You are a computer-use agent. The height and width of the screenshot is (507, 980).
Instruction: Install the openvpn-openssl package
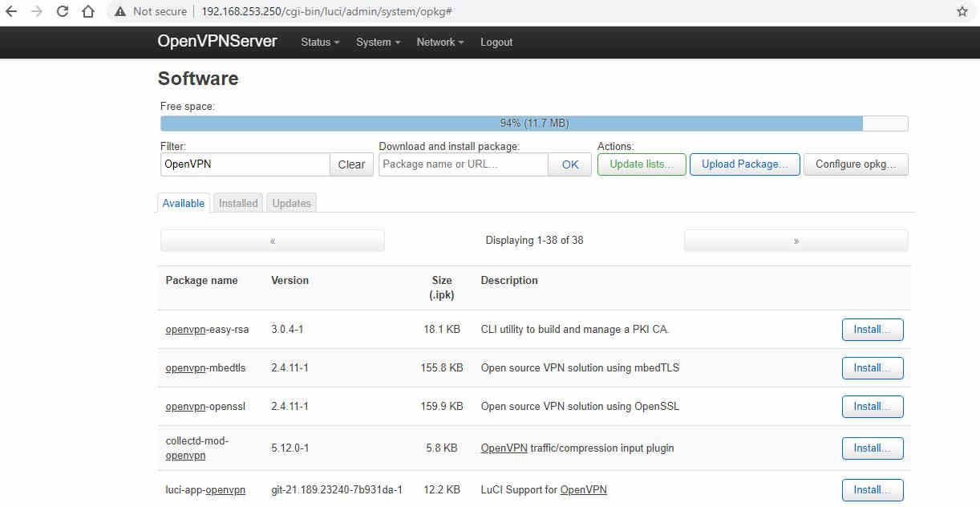point(873,407)
